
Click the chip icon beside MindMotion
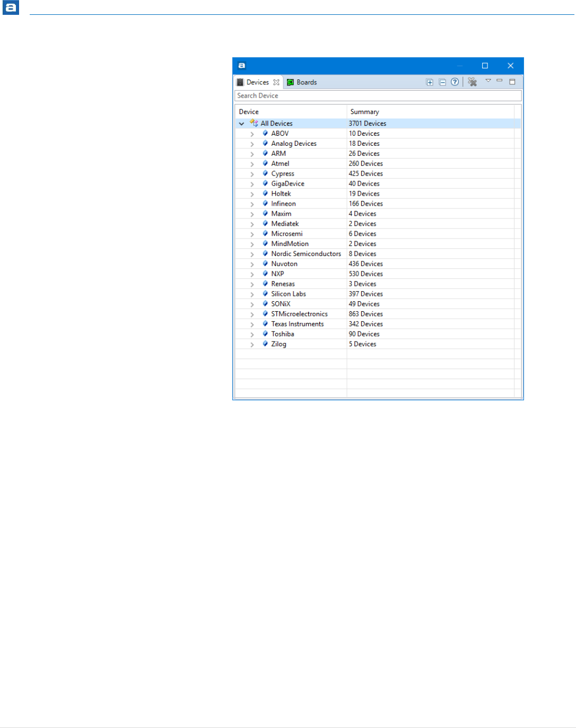[x=265, y=244]
